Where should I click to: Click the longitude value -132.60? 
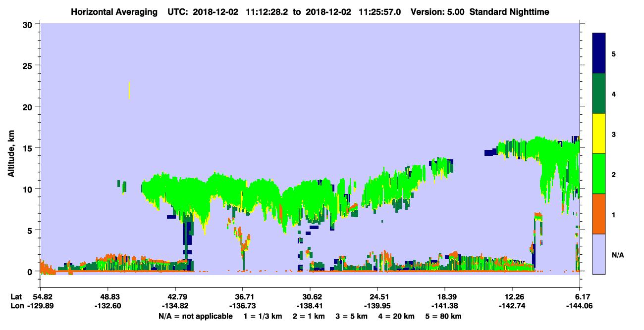tap(108, 306)
